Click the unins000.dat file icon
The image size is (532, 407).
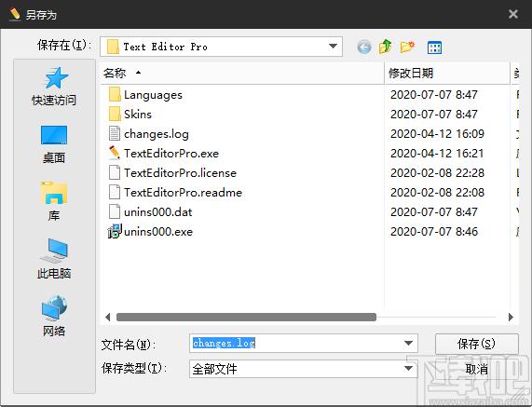[x=115, y=211]
